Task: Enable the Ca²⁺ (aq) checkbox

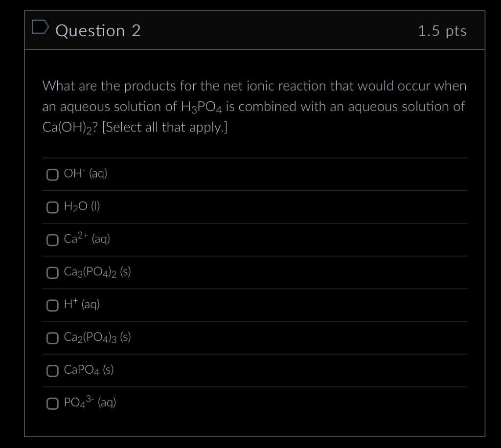Action: [52, 240]
